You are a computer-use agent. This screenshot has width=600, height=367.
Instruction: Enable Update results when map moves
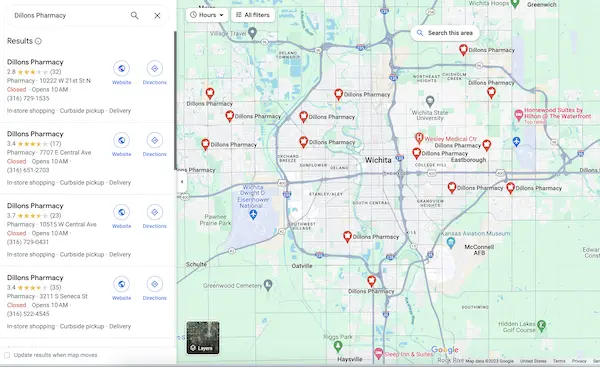pos(7,355)
